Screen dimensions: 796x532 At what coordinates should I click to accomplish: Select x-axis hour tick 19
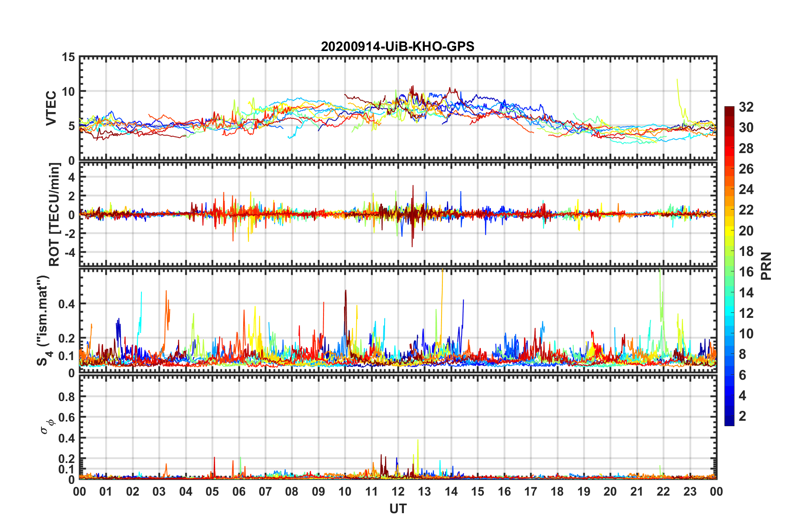(x=584, y=491)
